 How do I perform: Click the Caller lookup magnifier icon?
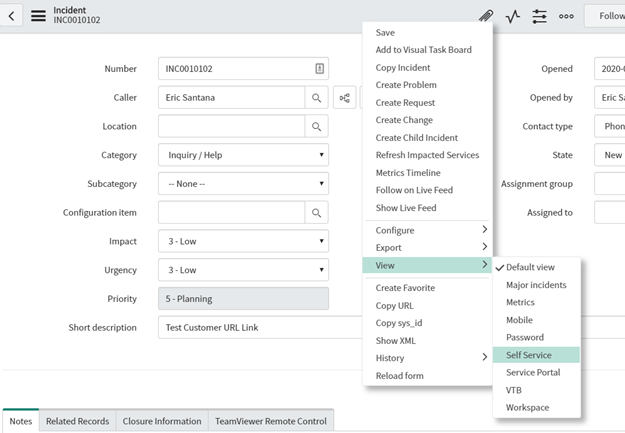316,98
